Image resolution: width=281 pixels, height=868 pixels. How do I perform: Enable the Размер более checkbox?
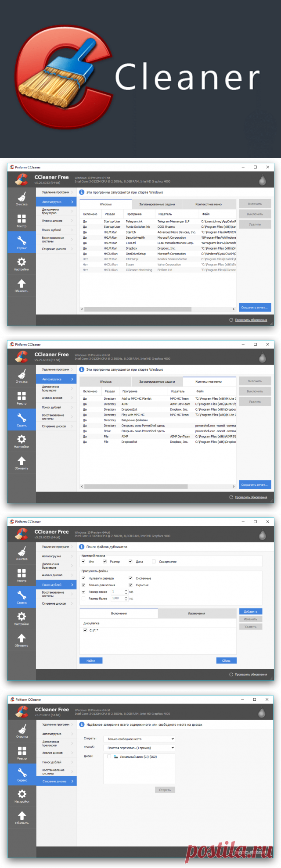tap(83, 598)
